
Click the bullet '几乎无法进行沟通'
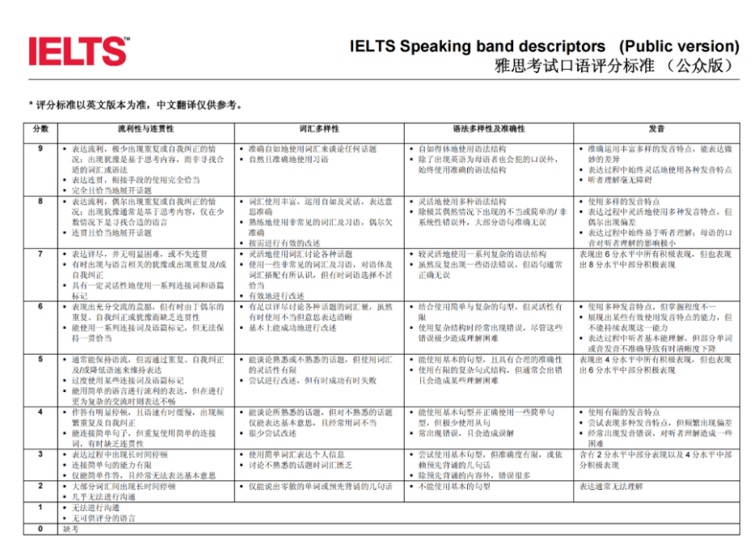(x=104, y=497)
